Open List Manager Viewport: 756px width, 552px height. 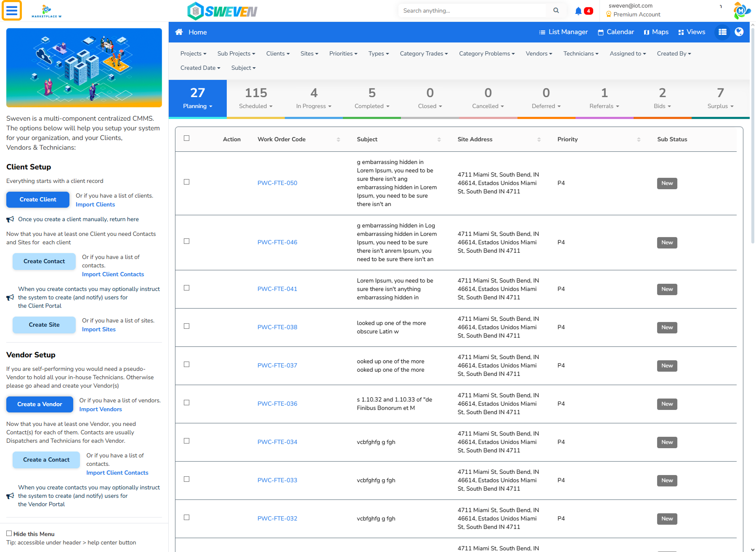click(x=563, y=32)
